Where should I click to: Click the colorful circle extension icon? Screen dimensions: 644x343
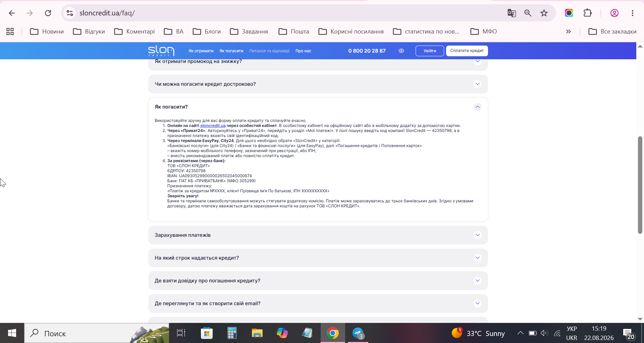[x=569, y=13]
